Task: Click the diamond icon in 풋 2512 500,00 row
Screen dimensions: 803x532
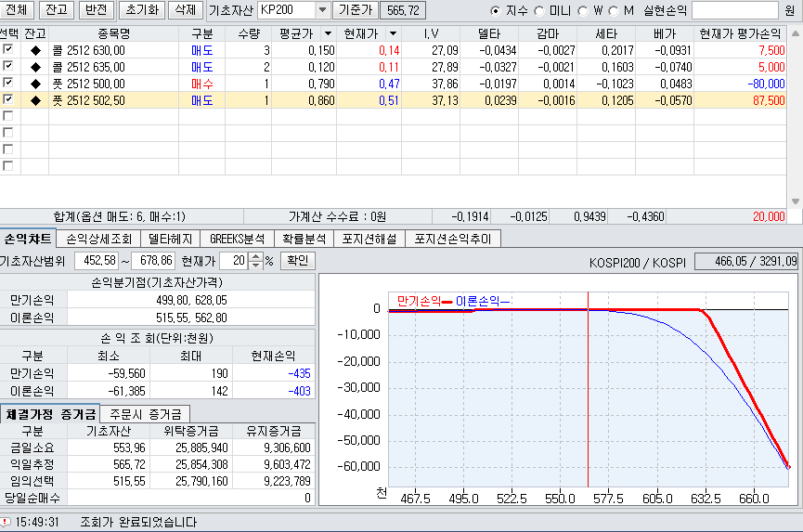Action: pyautogui.click(x=35, y=84)
